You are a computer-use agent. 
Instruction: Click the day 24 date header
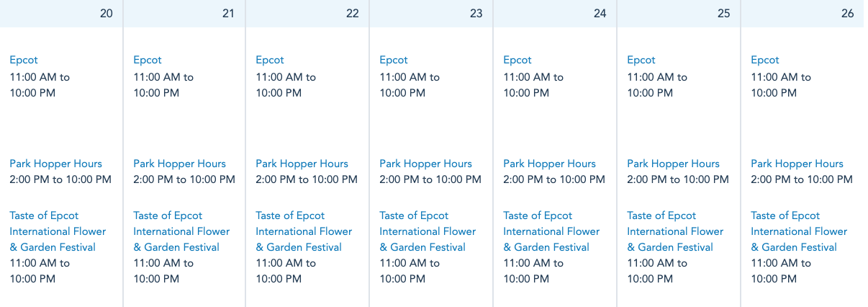tap(600, 14)
